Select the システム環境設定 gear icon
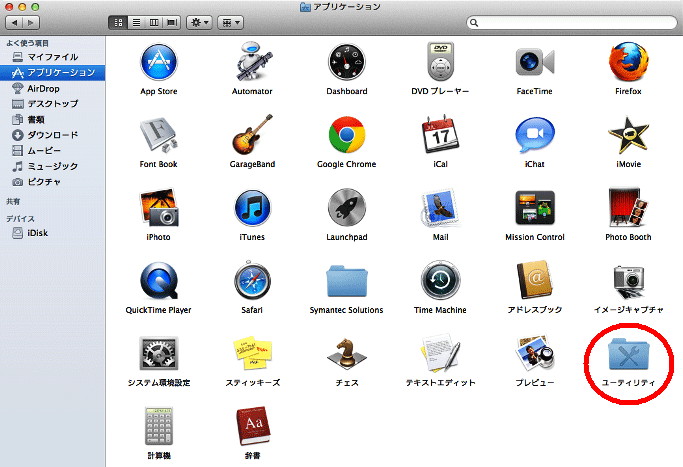The height and width of the screenshot is (467, 683). tap(159, 353)
